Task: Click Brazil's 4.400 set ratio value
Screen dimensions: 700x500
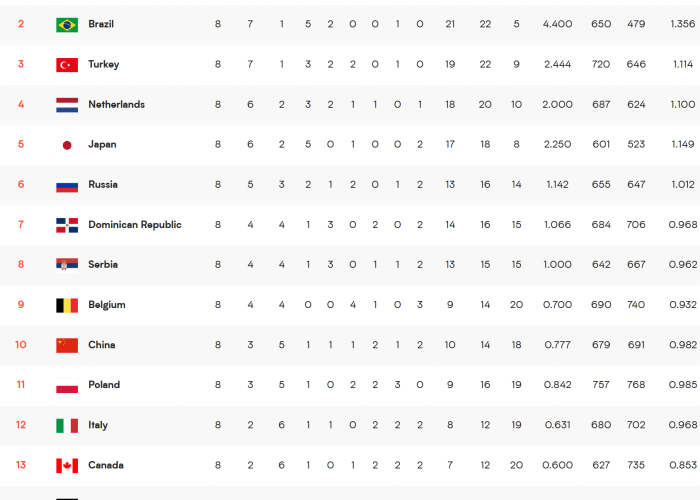Action: 557,24
